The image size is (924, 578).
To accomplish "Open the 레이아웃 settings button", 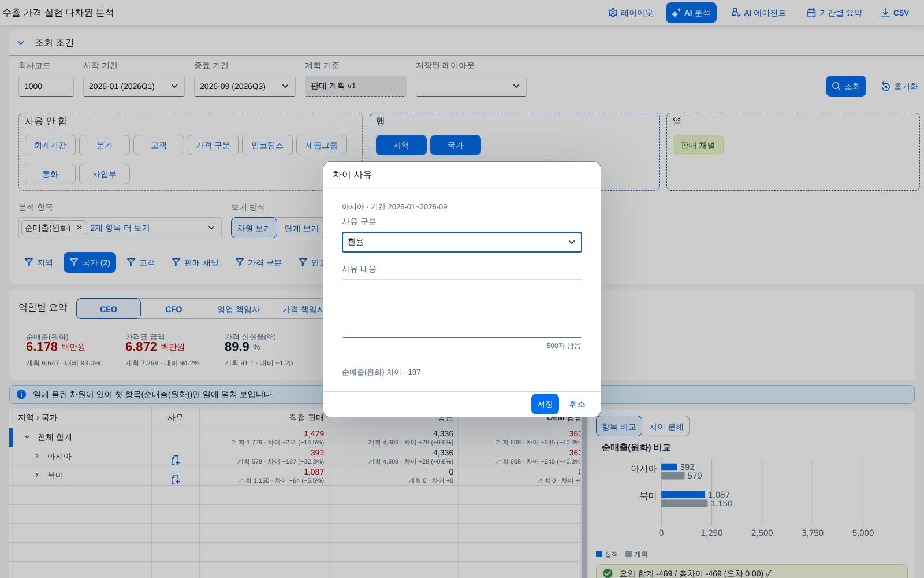I will click(630, 13).
